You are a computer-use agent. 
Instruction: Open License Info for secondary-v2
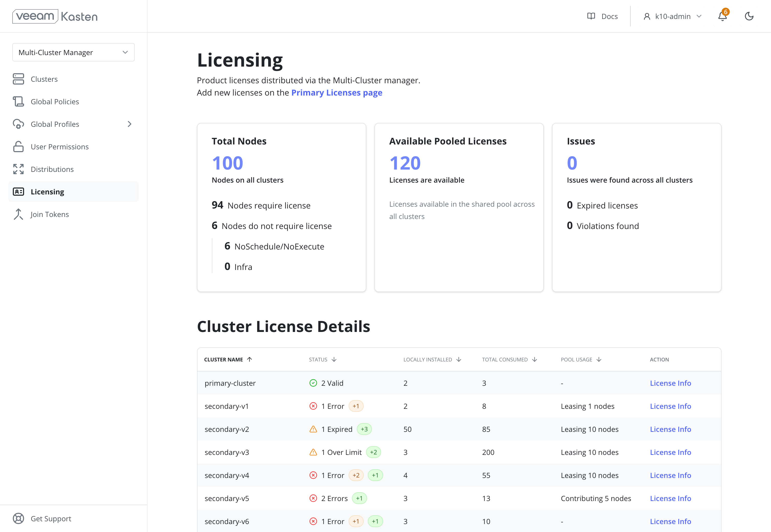click(670, 429)
